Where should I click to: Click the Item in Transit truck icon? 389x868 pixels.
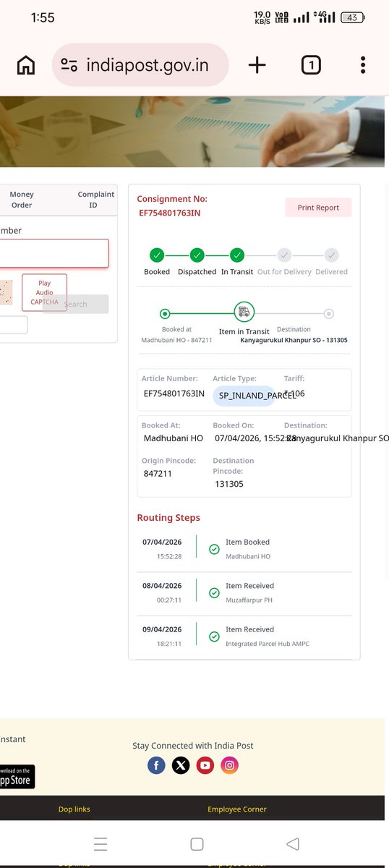click(x=244, y=312)
